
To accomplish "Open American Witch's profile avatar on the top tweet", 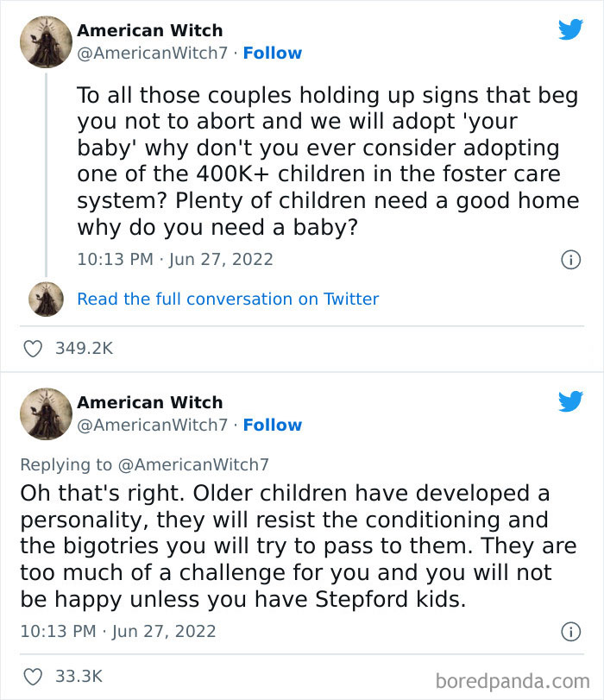I will coord(45,41).
